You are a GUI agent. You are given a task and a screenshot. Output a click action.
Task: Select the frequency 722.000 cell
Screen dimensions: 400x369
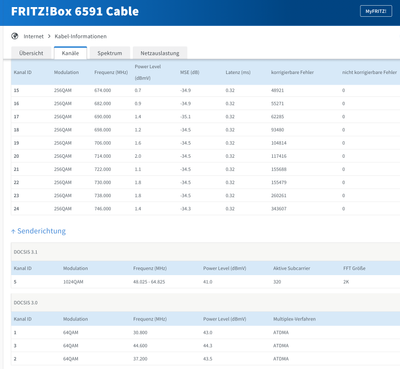point(103,169)
